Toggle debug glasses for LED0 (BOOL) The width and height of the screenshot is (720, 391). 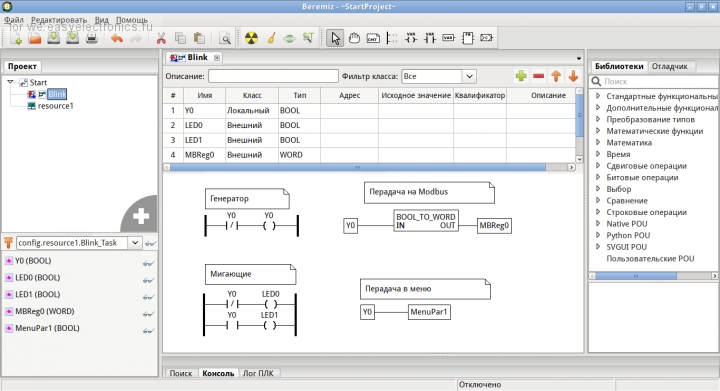[148, 280]
